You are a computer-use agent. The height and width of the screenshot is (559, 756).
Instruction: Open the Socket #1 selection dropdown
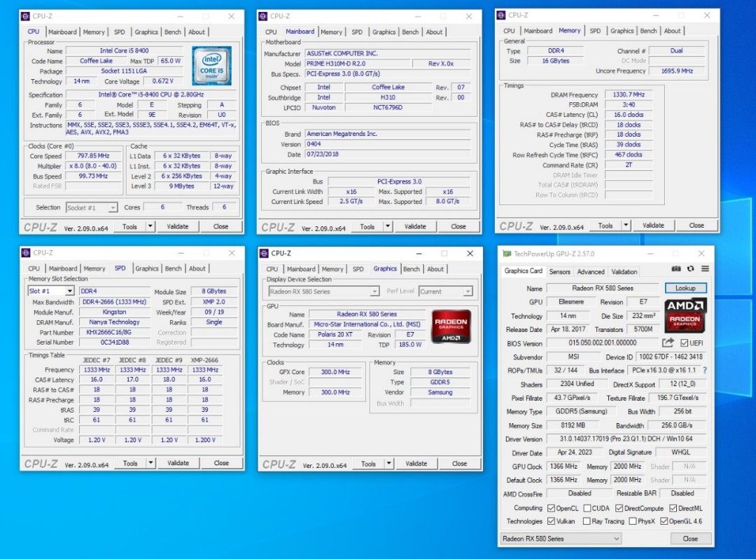(92, 207)
